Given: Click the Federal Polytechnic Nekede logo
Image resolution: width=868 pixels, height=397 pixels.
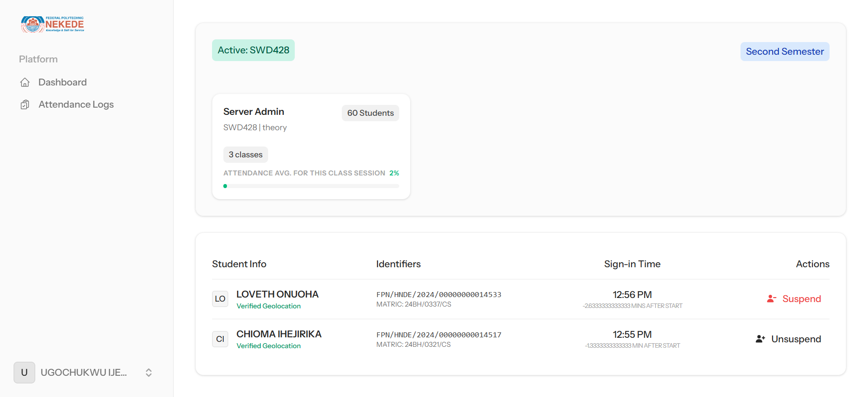Looking at the screenshot, I should pos(52,24).
